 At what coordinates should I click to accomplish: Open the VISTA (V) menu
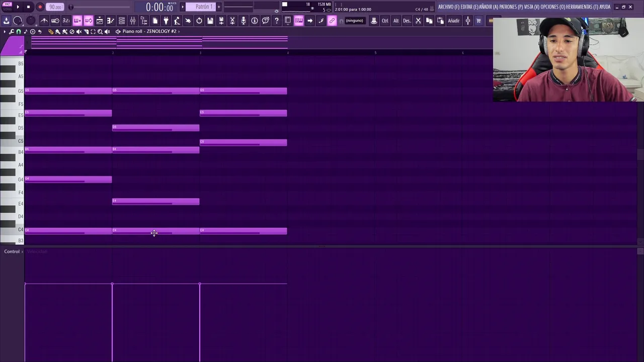click(531, 7)
